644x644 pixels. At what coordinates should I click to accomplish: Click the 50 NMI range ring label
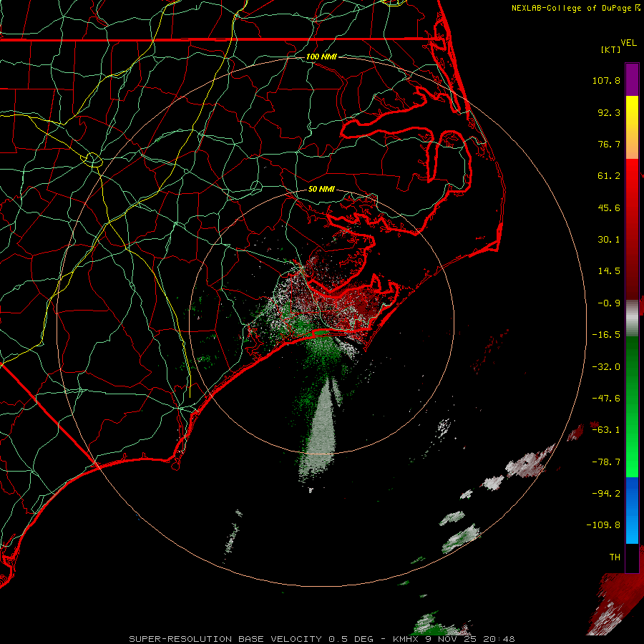pos(321,189)
